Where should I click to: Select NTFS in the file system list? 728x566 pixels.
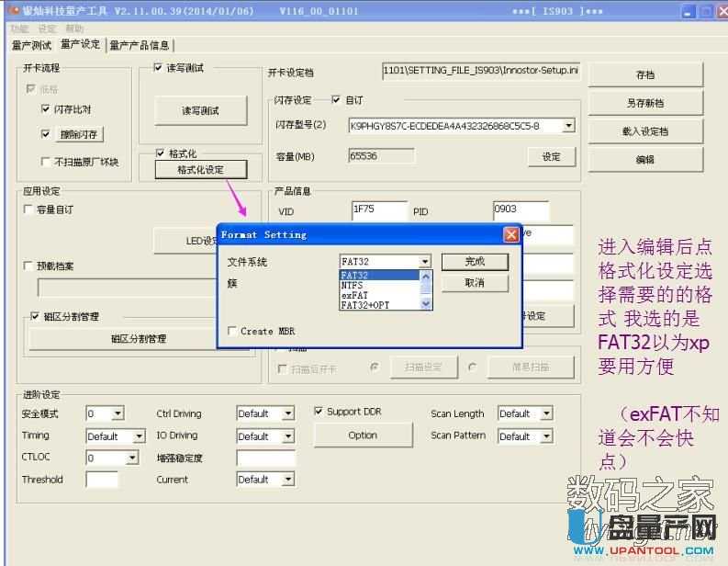pos(352,285)
